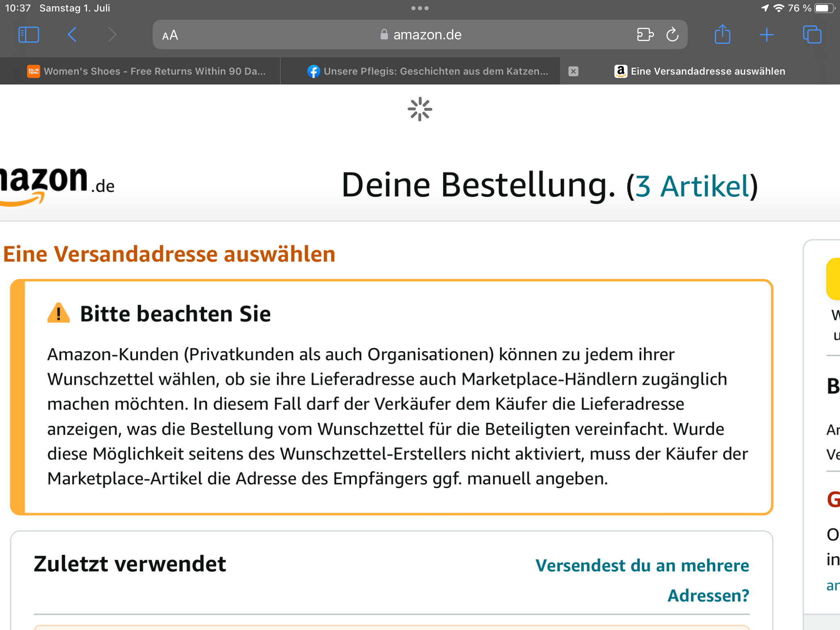Close the Eine Versandadresse auswählen tab

tap(573, 71)
